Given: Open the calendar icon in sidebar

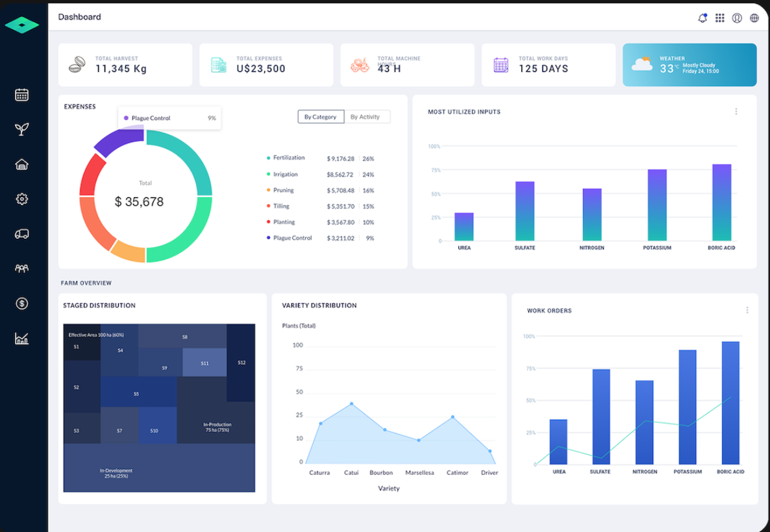Looking at the screenshot, I should 21,95.
